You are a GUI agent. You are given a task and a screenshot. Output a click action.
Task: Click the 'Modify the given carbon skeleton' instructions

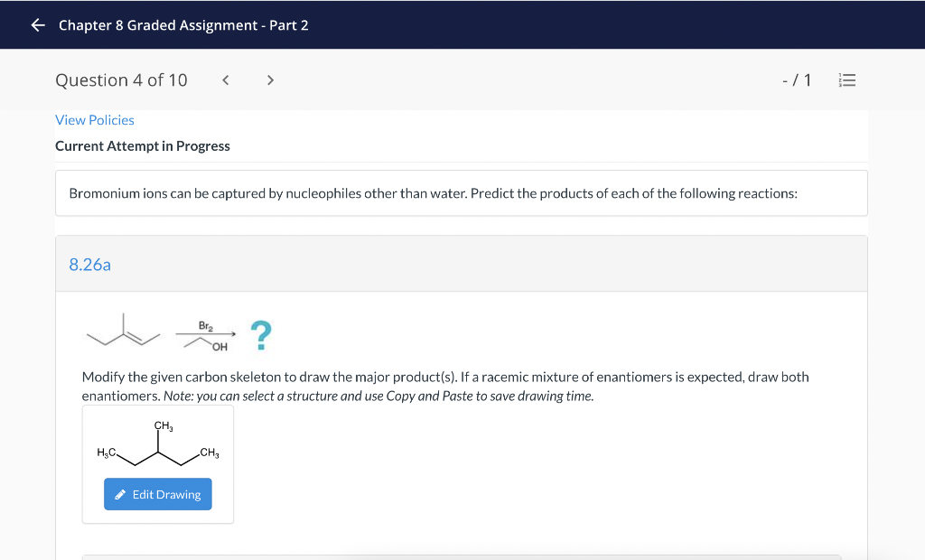tap(445, 386)
